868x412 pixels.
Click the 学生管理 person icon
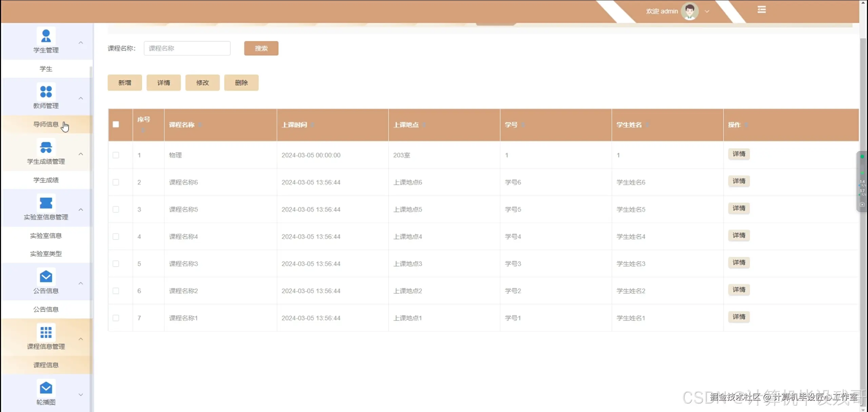tap(46, 35)
